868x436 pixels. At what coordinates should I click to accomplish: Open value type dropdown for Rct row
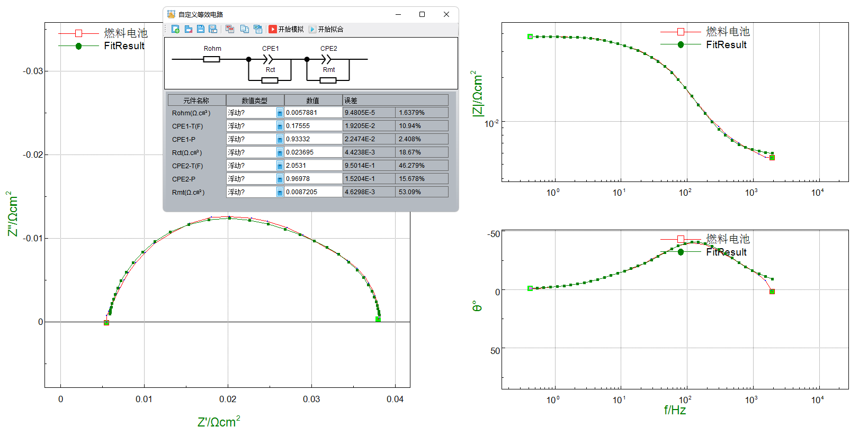click(280, 152)
